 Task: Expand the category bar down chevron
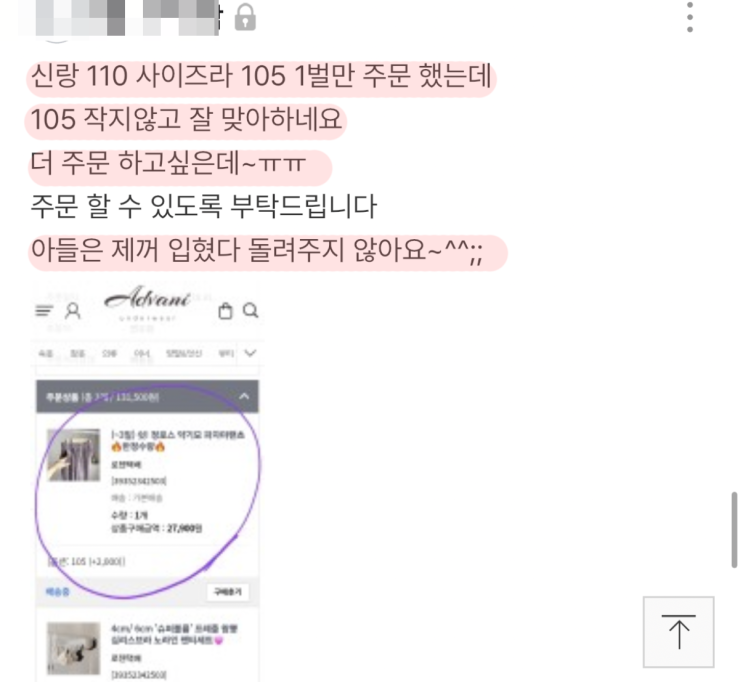pyautogui.click(x=250, y=353)
